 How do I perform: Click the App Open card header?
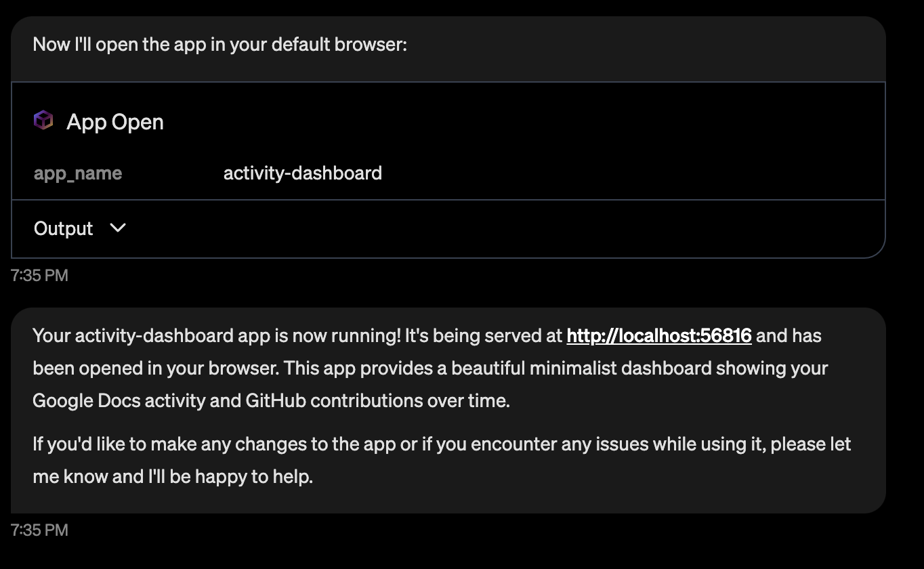click(115, 121)
